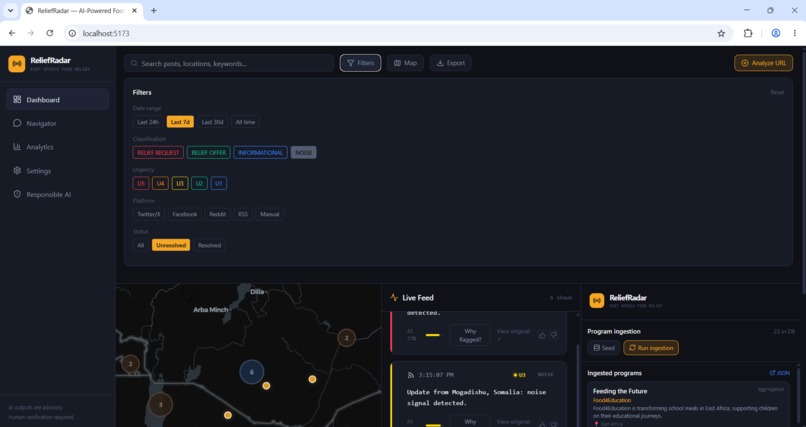806x427 pixels.
Task: Open the Feeding the Future program card
Action: (x=689, y=404)
